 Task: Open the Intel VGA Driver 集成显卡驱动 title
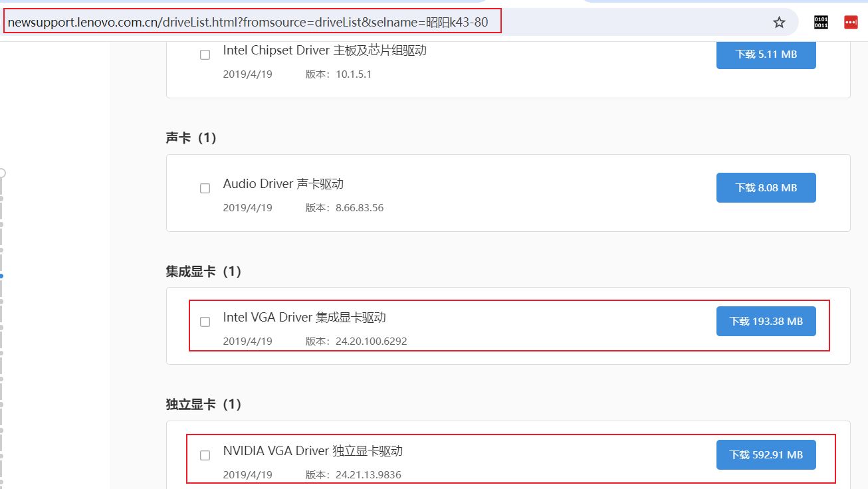click(304, 318)
